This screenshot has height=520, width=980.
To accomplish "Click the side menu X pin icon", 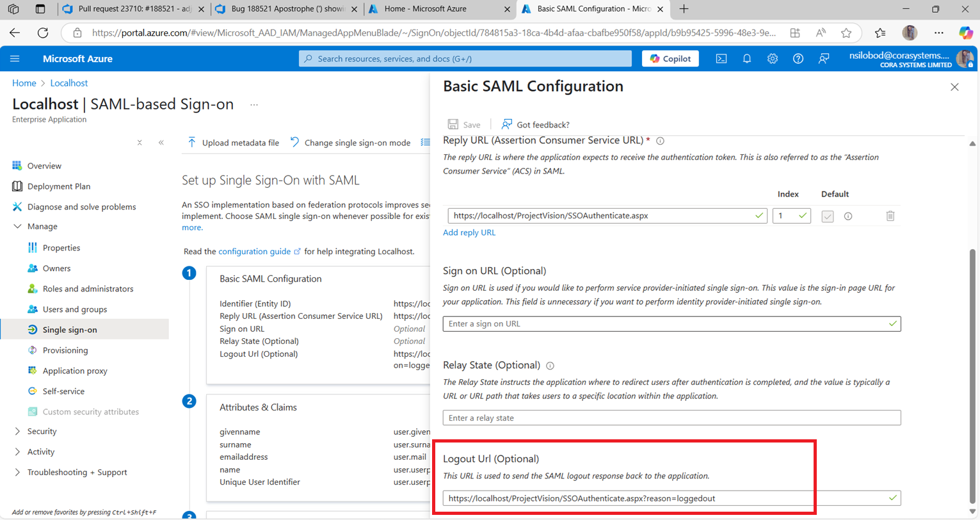I will (140, 143).
